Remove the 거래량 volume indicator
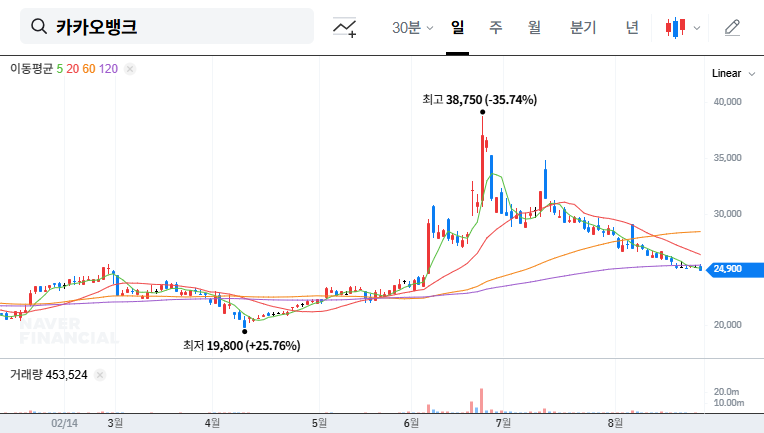Viewport: 764px width, 433px height. tap(100, 375)
